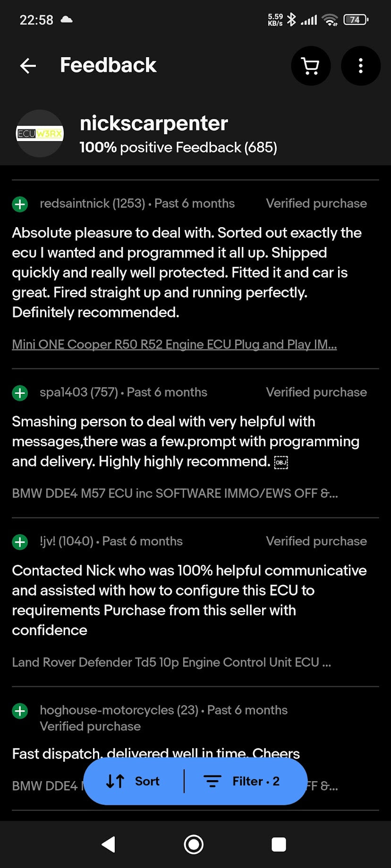Tap the positive feedback icon beside spa1403
This screenshot has height=868, width=391.
tap(20, 393)
